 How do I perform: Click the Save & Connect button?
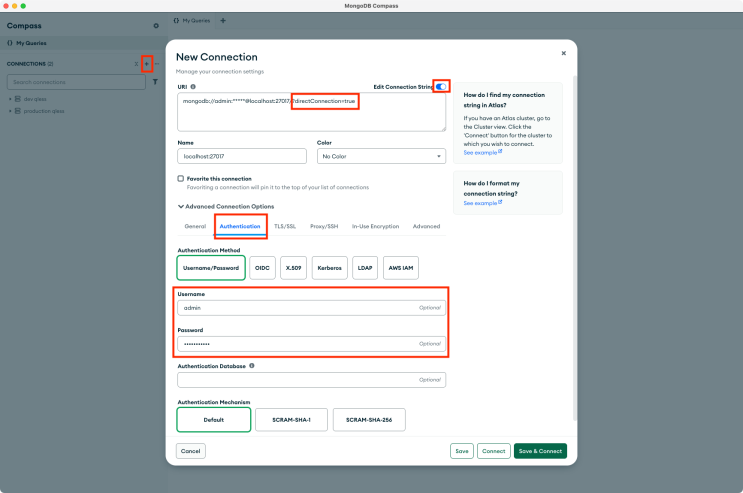(540, 451)
